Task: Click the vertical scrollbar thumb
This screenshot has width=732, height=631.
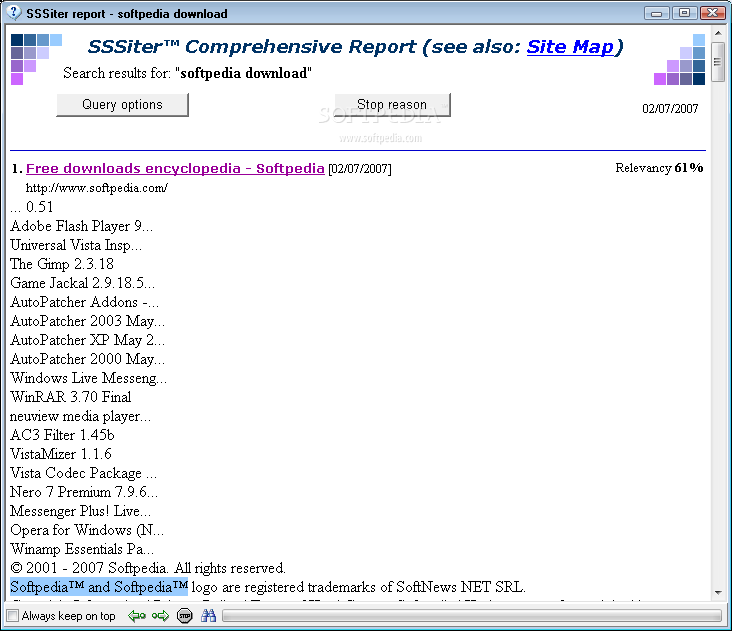Action: [x=718, y=62]
